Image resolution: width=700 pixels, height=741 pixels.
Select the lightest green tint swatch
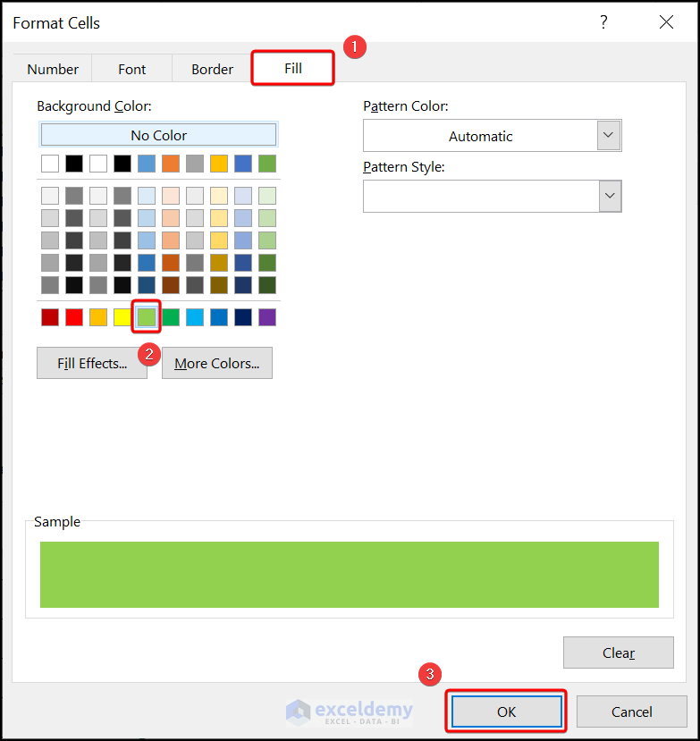tap(267, 196)
